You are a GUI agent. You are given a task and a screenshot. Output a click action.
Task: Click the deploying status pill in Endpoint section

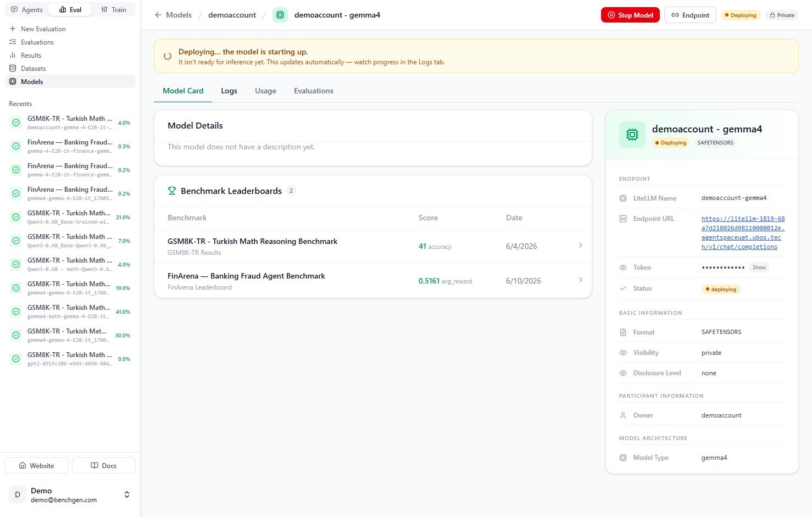click(x=721, y=289)
